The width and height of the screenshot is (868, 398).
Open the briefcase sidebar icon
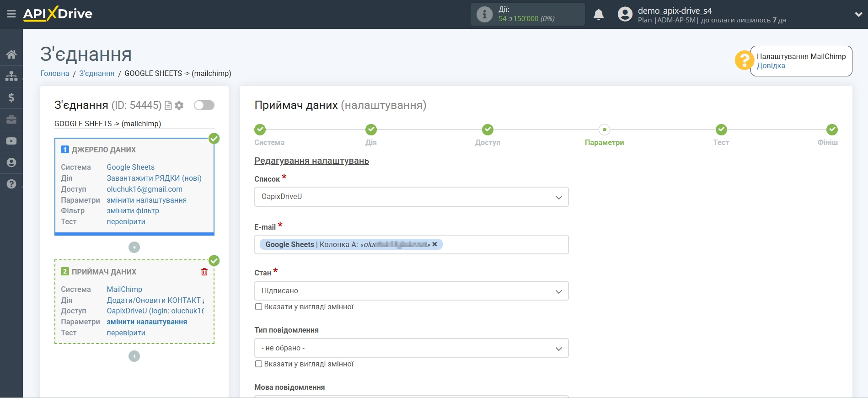(11, 119)
